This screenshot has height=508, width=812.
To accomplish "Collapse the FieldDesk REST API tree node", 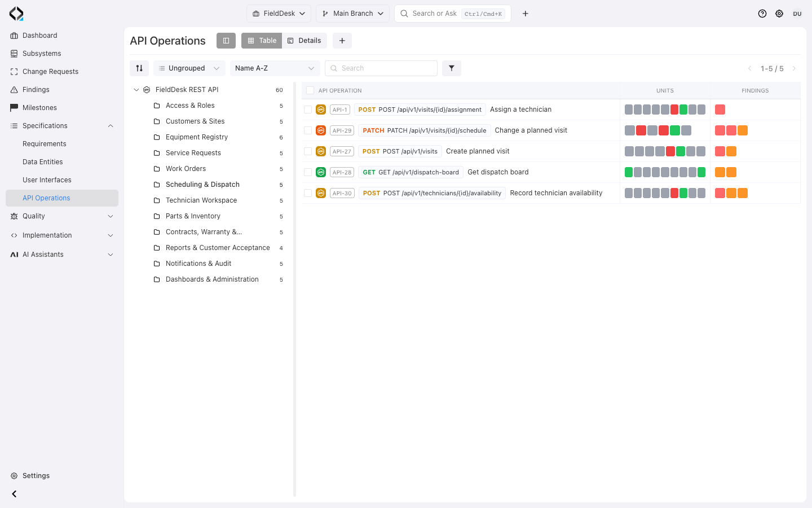I will (x=136, y=90).
